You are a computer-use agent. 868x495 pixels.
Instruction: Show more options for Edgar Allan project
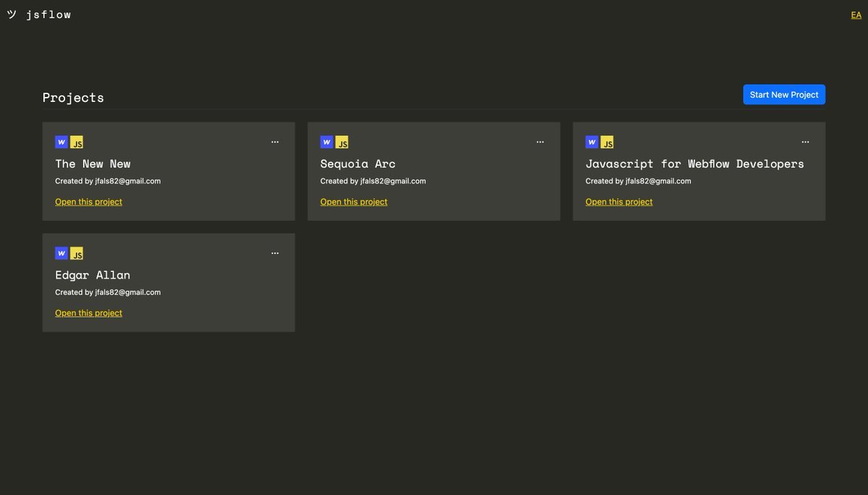click(275, 254)
